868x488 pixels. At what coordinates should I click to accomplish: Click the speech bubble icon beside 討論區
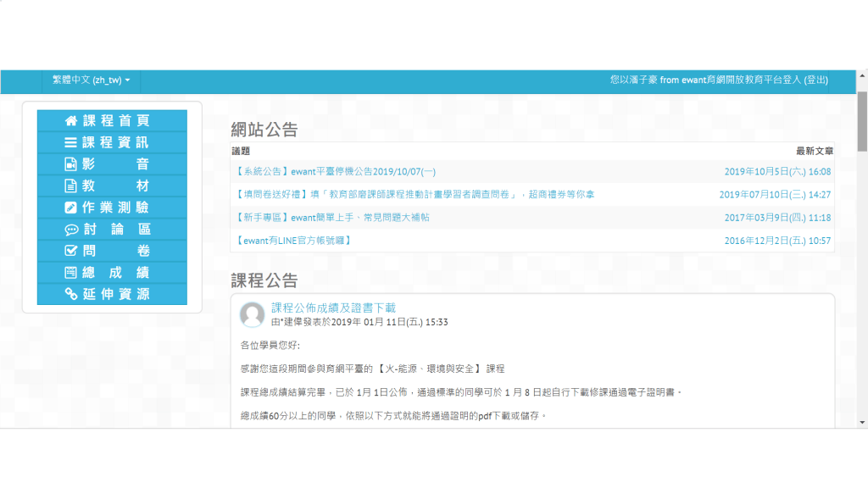pos(71,230)
